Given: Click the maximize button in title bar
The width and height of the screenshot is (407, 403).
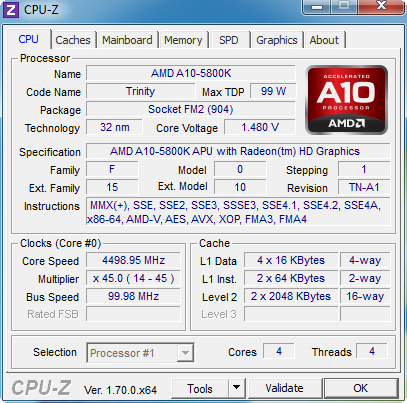Looking at the screenshot, I should click(x=344, y=6).
